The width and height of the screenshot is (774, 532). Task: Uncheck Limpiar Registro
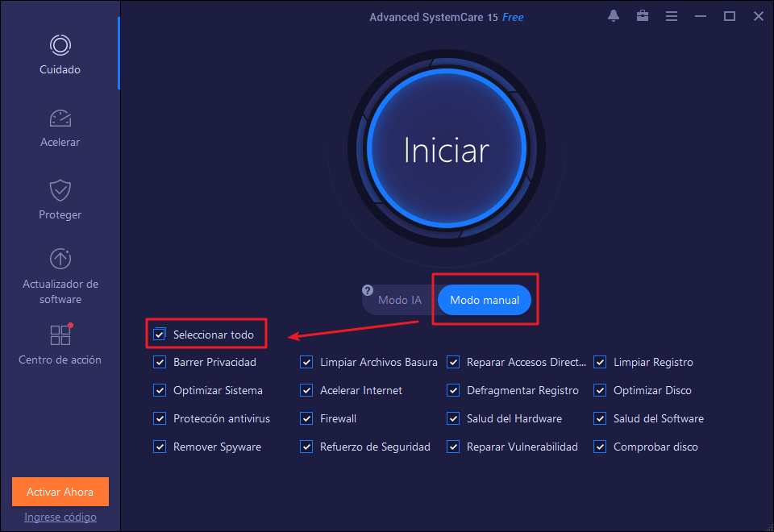600,362
